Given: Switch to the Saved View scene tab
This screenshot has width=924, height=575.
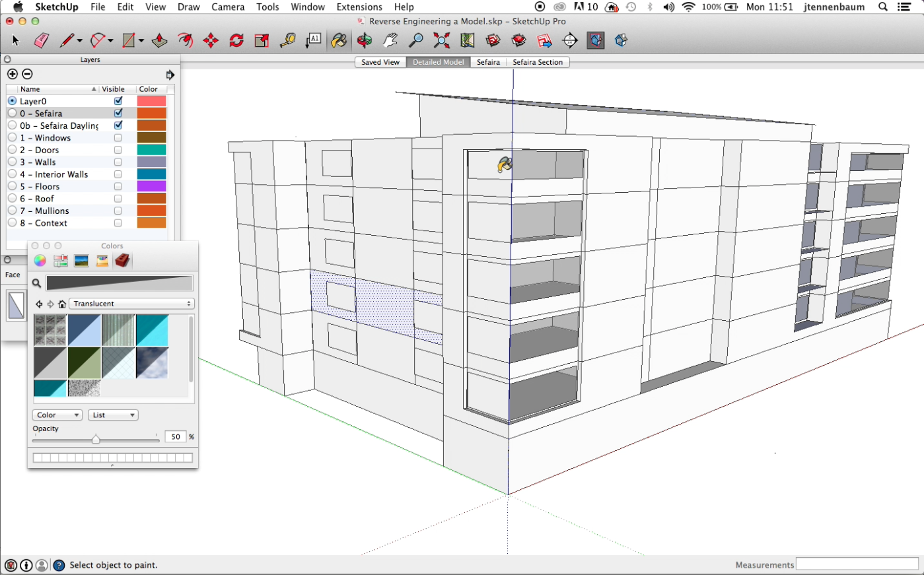Looking at the screenshot, I should [x=380, y=62].
